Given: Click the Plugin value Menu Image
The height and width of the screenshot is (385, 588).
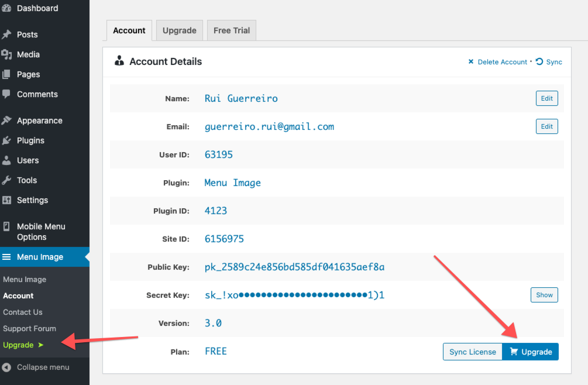Looking at the screenshot, I should tap(232, 183).
